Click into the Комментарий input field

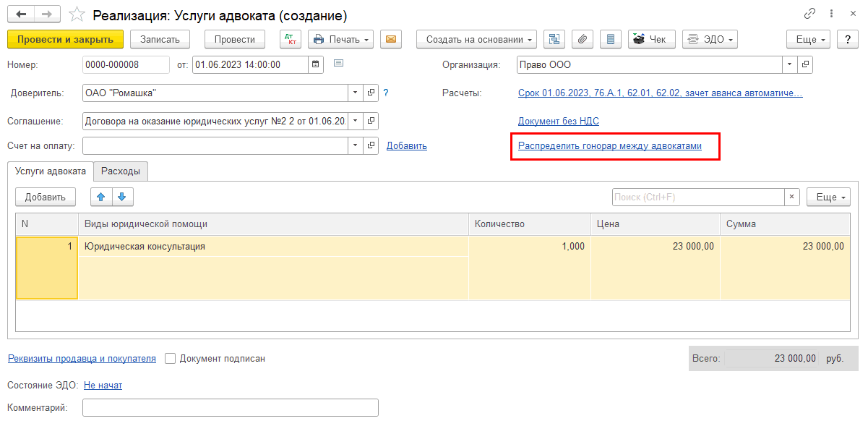pos(230,408)
